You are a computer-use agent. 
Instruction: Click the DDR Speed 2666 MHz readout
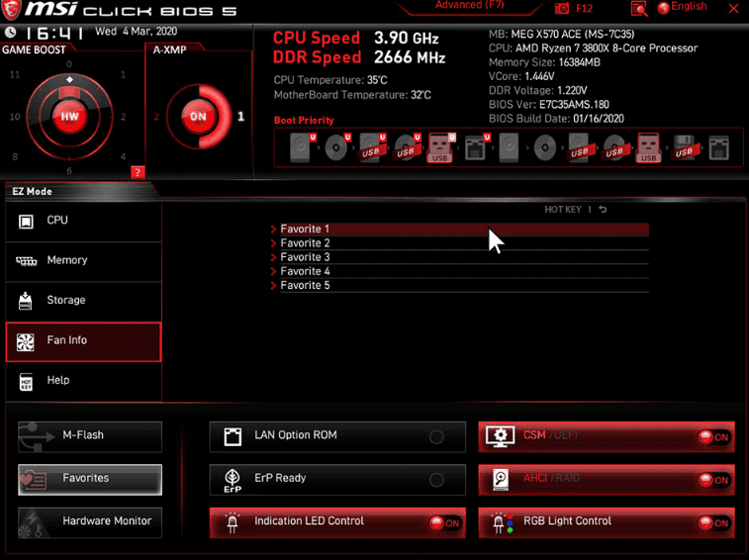tap(359, 57)
